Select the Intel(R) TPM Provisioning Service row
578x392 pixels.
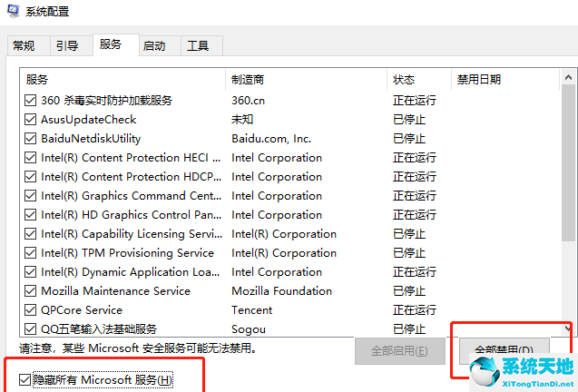coord(127,253)
